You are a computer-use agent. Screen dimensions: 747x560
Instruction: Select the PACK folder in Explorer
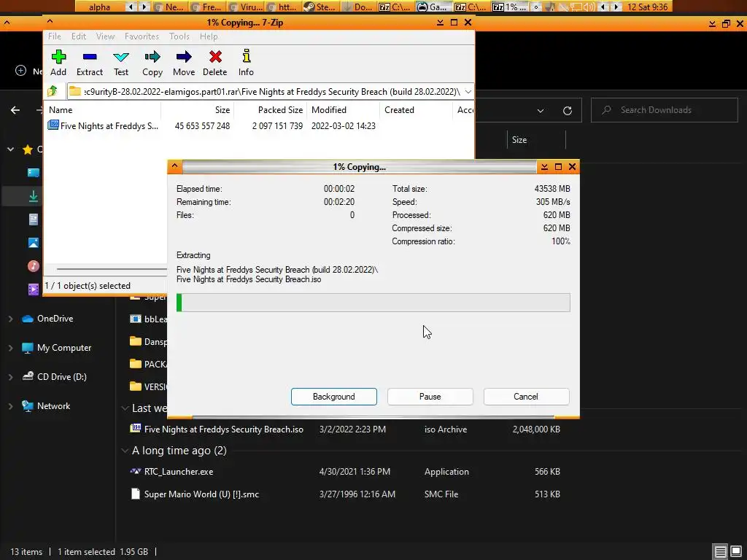148,365
